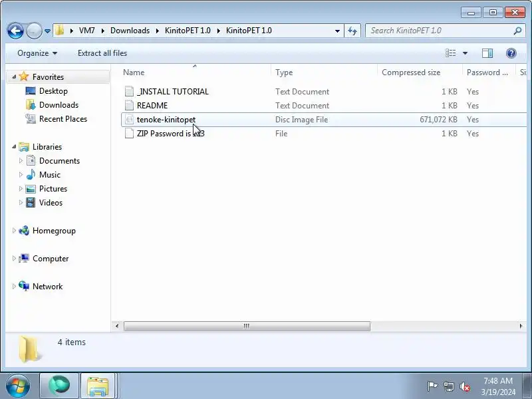The image size is (532, 399).
Task: Click Extract all files button
Action: point(102,53)
